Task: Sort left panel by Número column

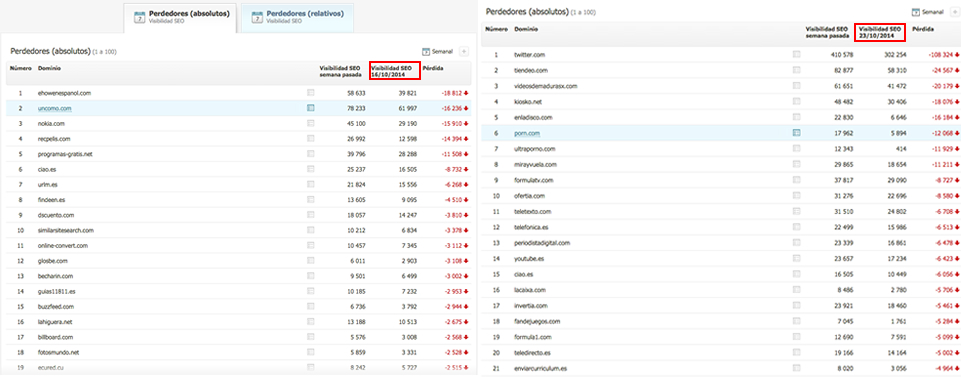Action: [21, 68]
